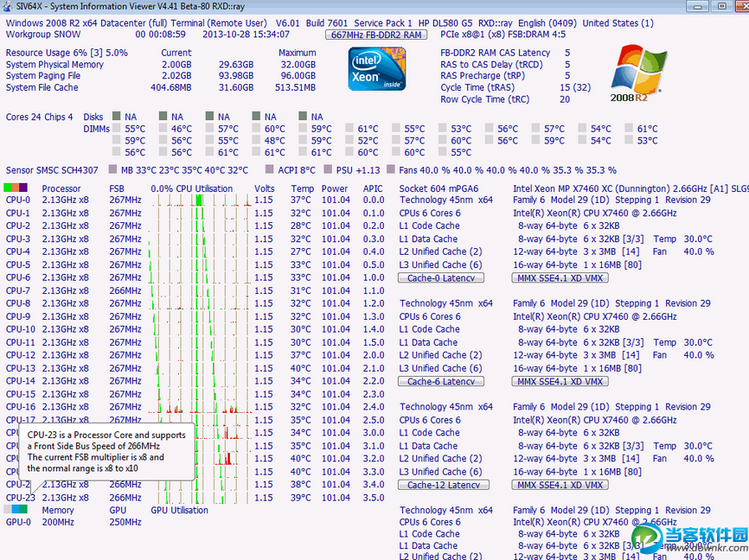
Task: Click the SIV64X title bar icon
Action: (x=8, y=8)
